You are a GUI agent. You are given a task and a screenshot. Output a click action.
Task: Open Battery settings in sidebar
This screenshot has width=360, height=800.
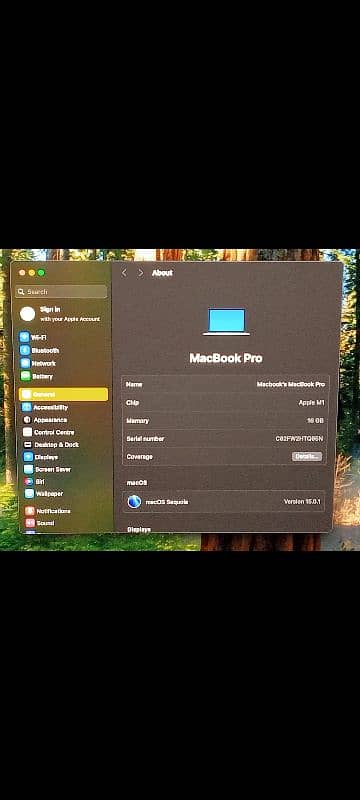tap(36, 376)
